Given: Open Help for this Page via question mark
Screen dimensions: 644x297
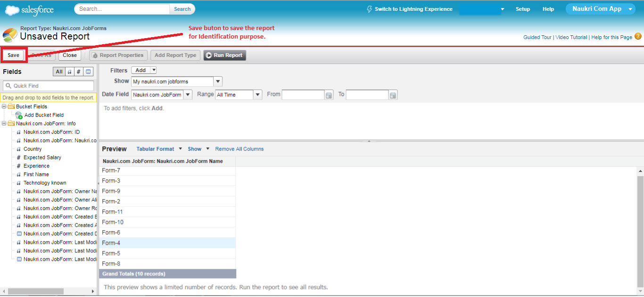Looking at the screenshot, I should [x=639, y=37].
